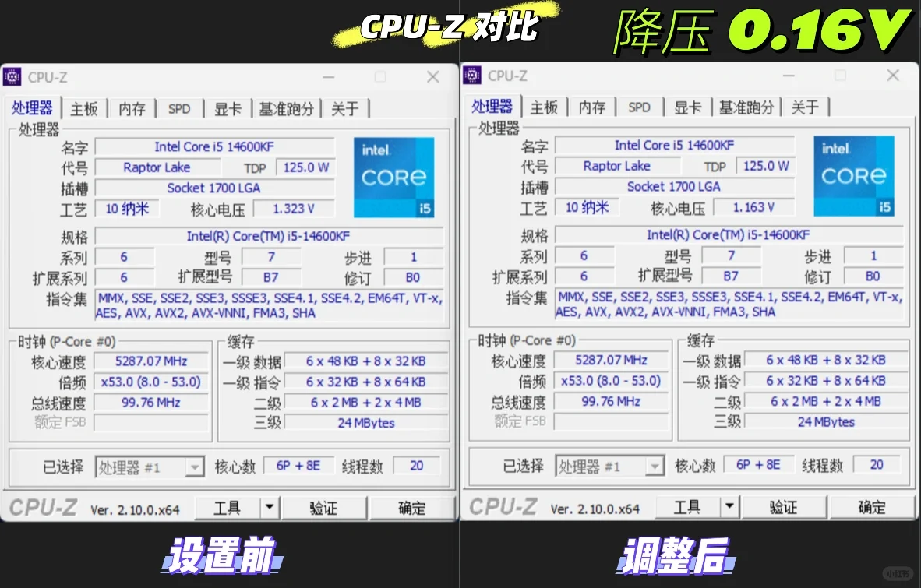Click 10 纳米 process value in left window
The image size is (921, 588).
click(x=127, y=209)
